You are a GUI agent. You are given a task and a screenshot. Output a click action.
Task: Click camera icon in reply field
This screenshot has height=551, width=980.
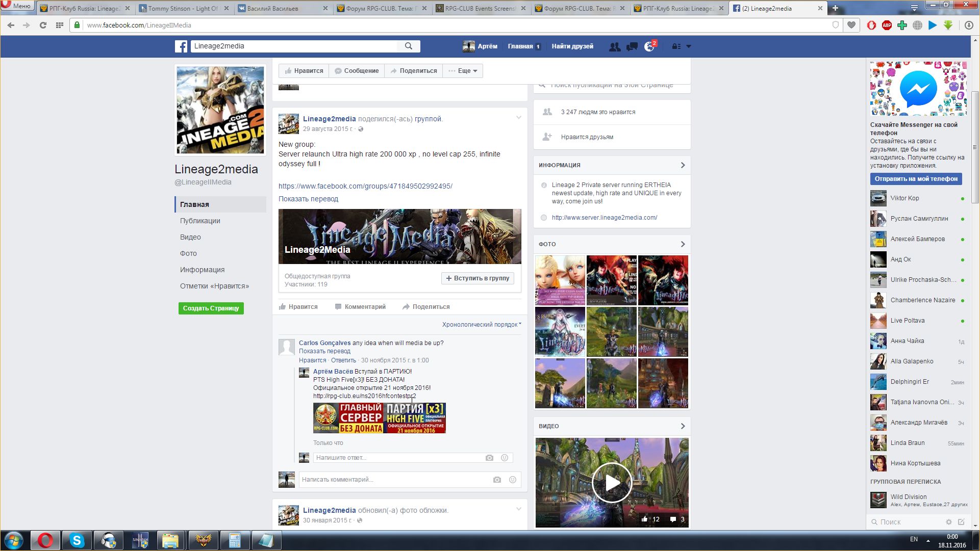[x=489, y=458]
